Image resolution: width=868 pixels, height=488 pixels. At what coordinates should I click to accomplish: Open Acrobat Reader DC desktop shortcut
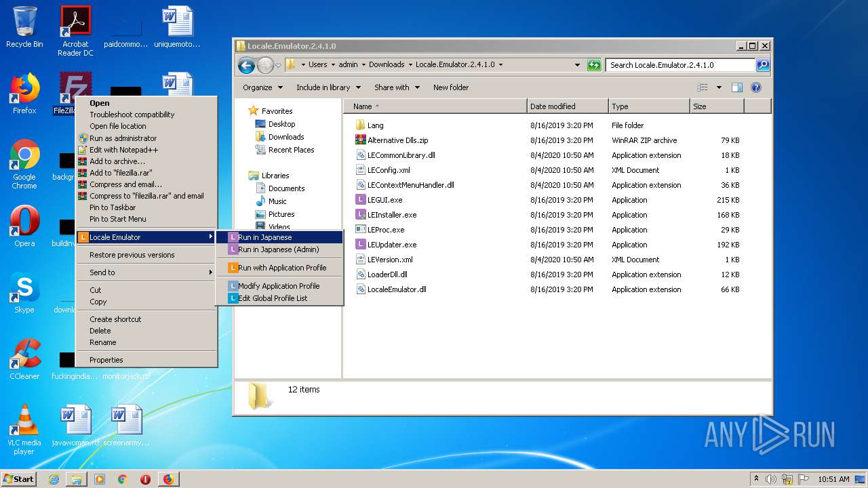coord(75,30)
